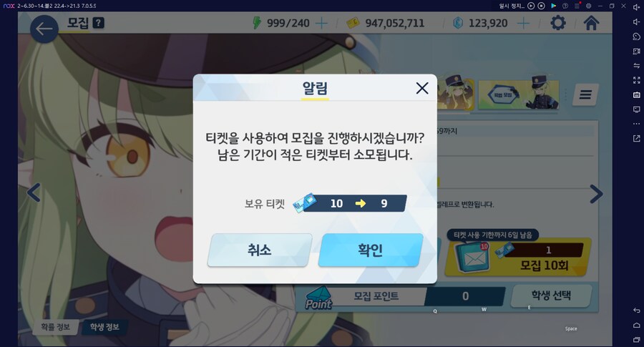Close the 알림 dialog with the X
The height and width of the screenshot is (347, 644).
point(421,88)
